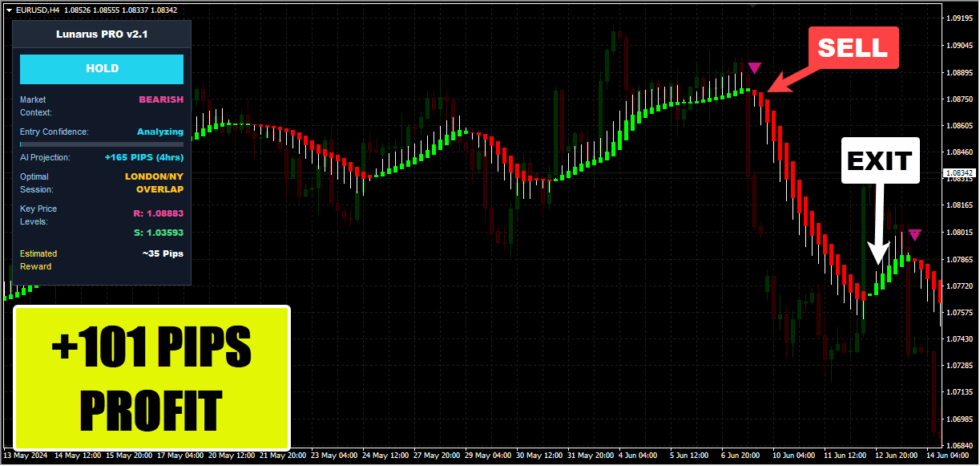Click the BEARISH market context value
Viewport: 980px width, 466px height.
(160, 99)
